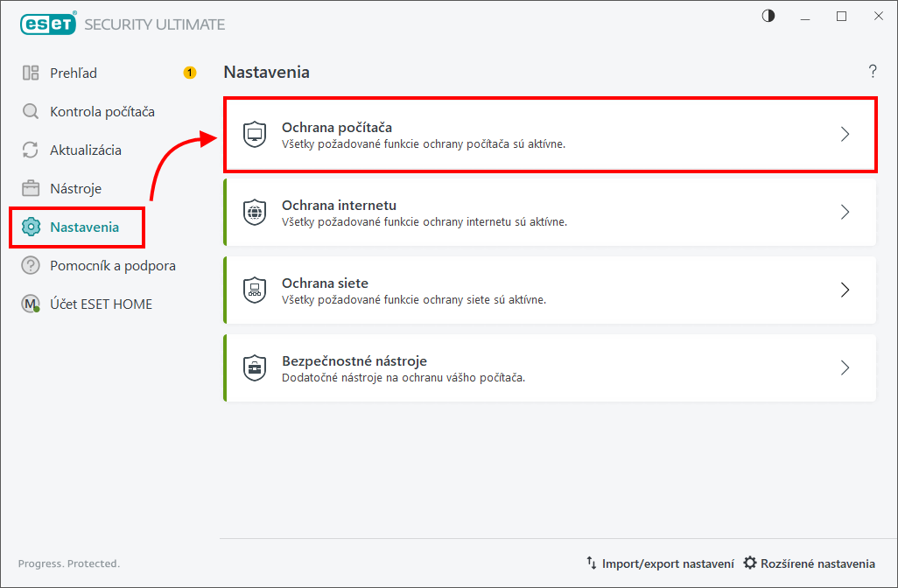Viewport: 898px width, 588px height.
Task: Click the ESET logo
Action: (49, 24)
